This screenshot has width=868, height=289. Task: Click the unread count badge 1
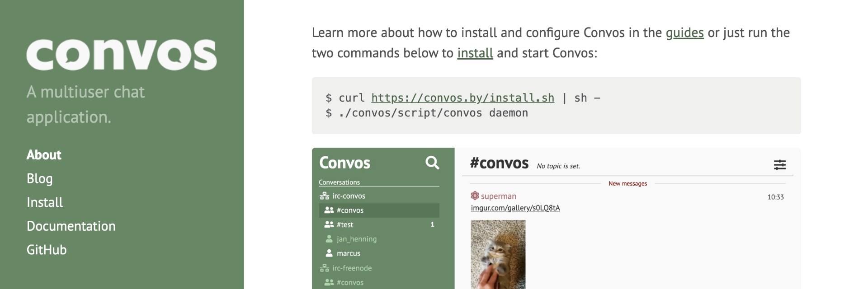pyautogui.click(x=432, y=224)
